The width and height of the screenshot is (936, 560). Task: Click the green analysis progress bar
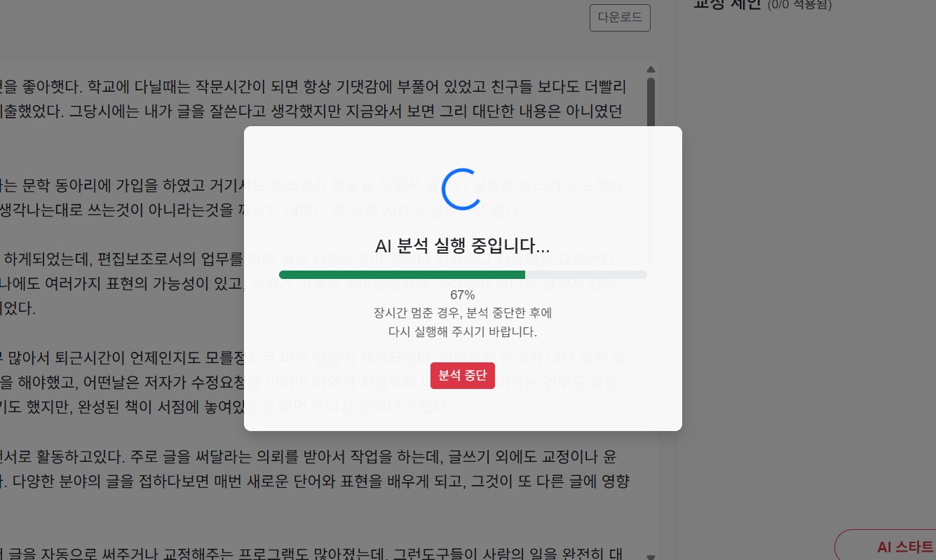pyautogui.click(x=463, y=275)
